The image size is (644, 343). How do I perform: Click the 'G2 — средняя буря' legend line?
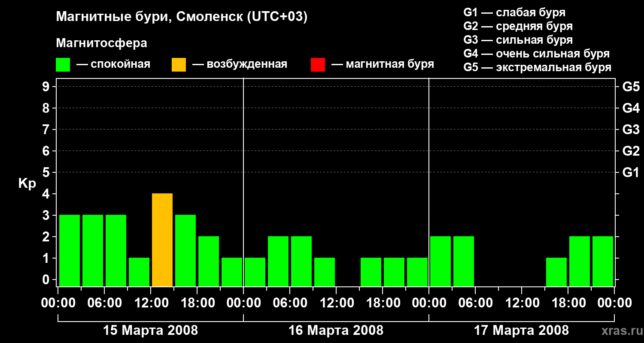518,26
